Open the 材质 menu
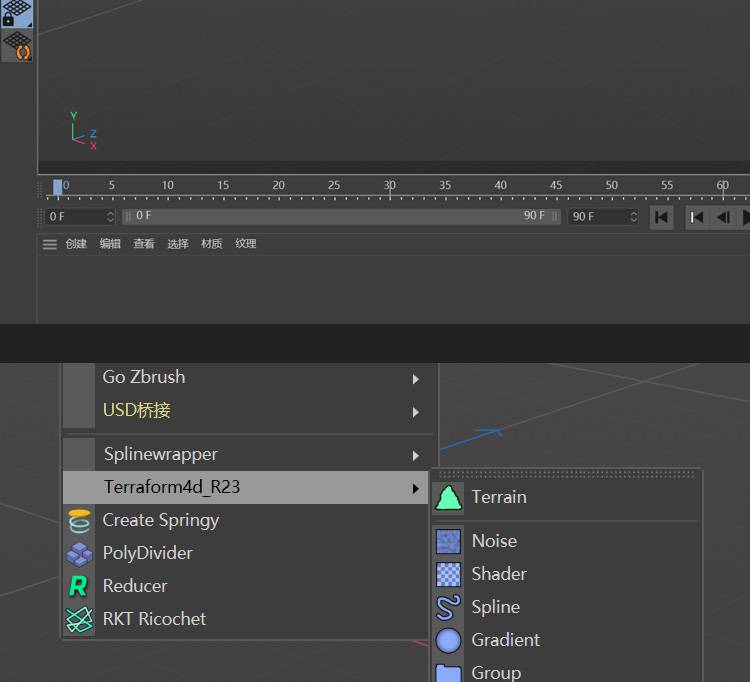Screen dimensions: 750x682 pos(212,244)
